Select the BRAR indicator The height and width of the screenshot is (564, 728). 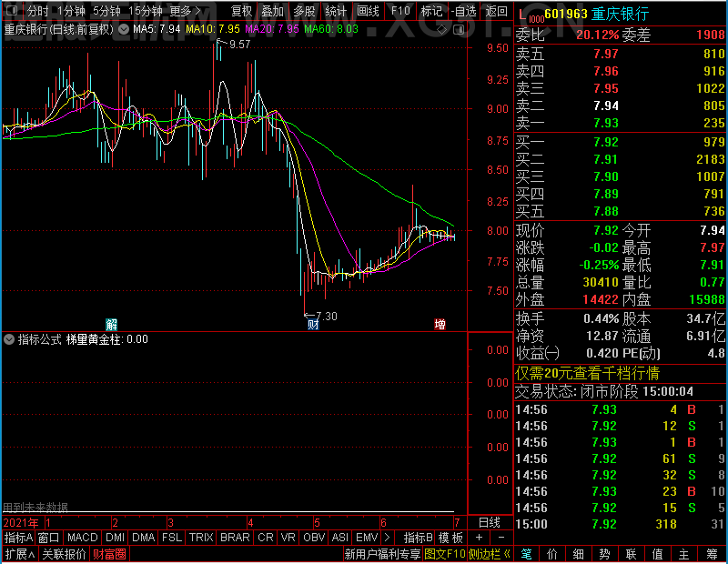click(x=235, y=538)
